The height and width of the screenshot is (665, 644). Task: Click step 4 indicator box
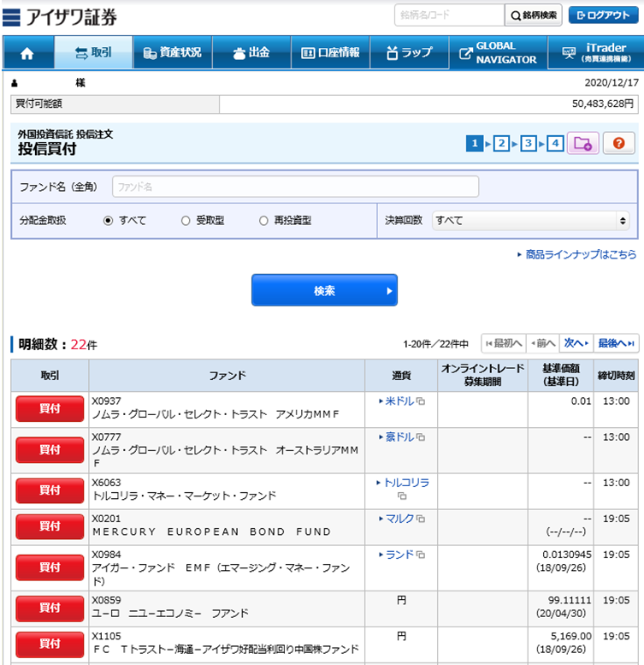(x=555, y=143)
